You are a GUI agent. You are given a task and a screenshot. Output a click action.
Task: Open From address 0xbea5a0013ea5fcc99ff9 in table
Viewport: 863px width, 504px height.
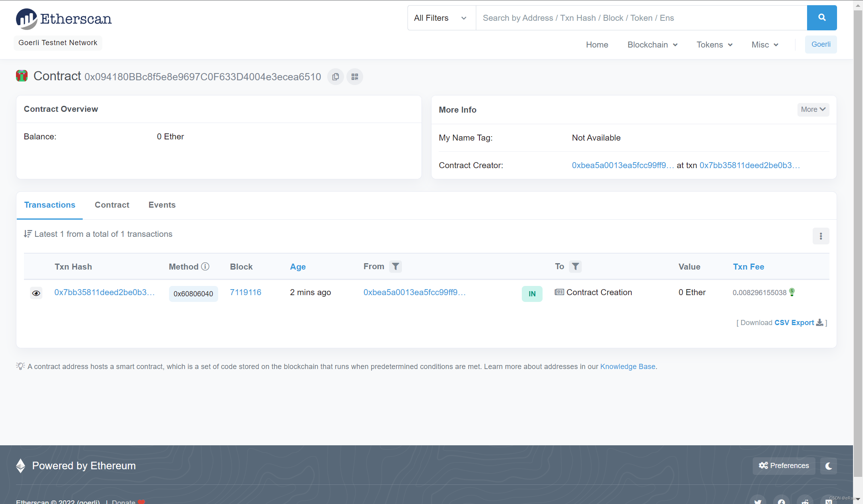tap(414, 292)
